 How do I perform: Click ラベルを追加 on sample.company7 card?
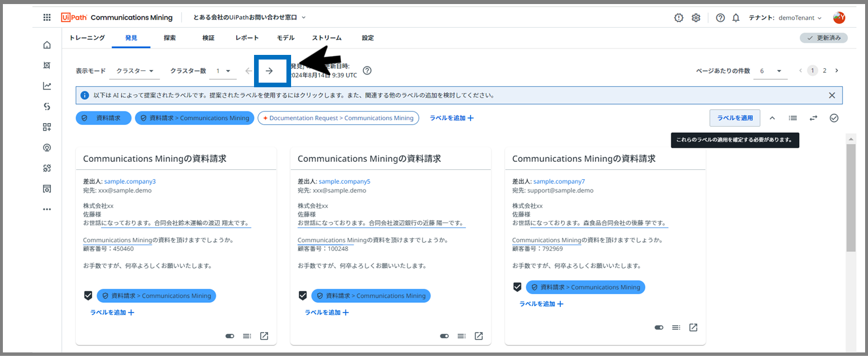pos(541,304)
